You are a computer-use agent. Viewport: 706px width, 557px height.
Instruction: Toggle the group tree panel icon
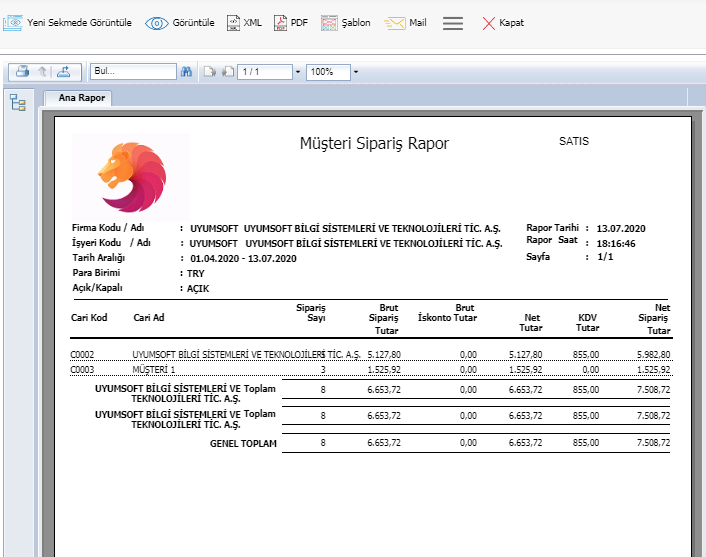[18, 103]
